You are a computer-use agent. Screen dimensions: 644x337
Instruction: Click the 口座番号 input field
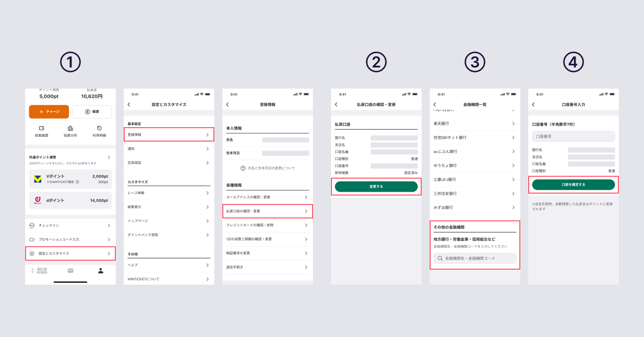pos(573,136)
